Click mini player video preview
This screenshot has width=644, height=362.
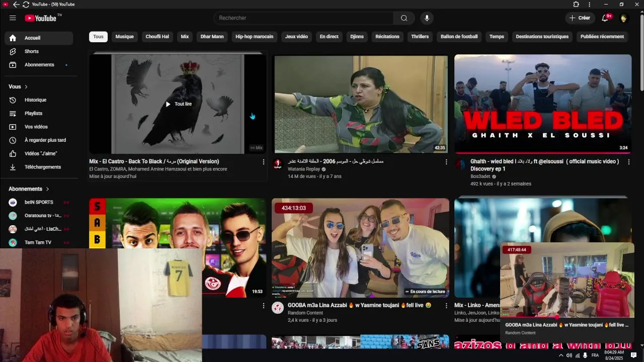click(568, 280)
